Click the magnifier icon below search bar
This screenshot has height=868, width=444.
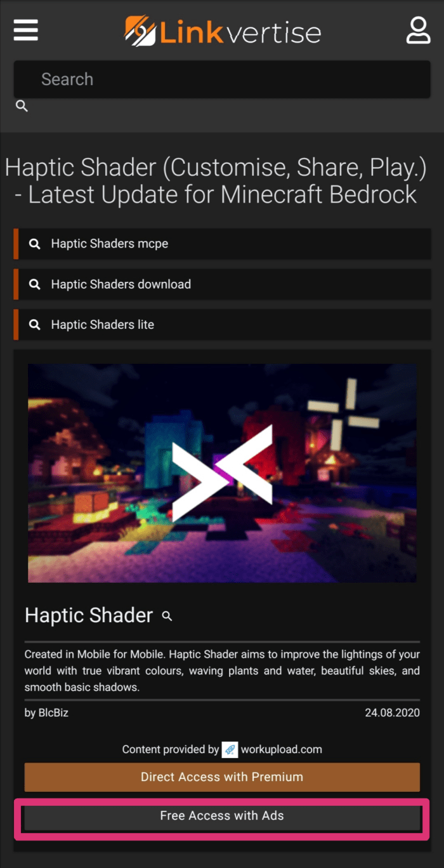pos(22,106)
